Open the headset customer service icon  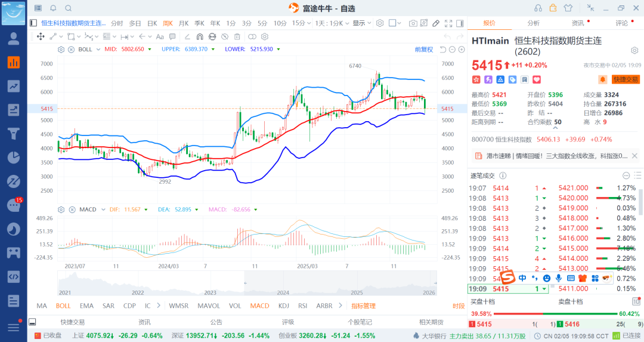click(x=538, y=8)
